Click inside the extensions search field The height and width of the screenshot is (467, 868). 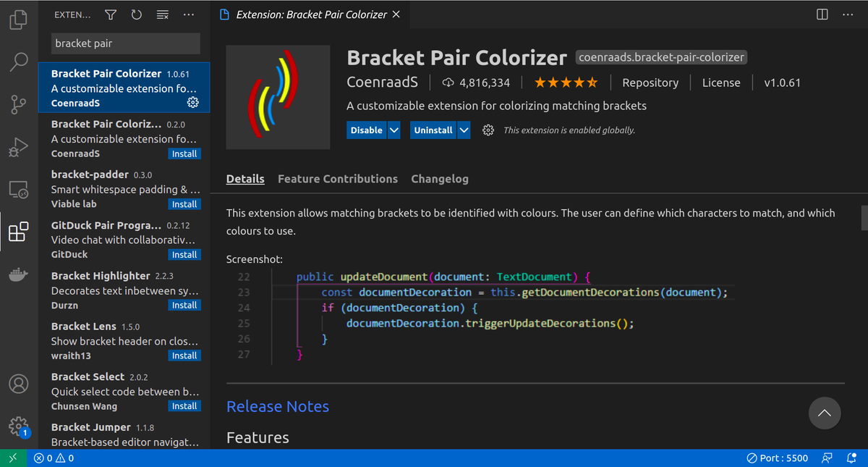coord(124,44)
